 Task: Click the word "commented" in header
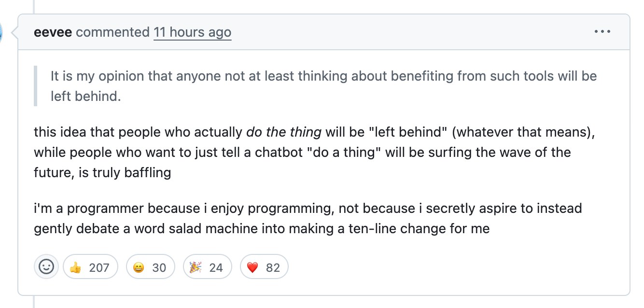(x=113, y=32)
